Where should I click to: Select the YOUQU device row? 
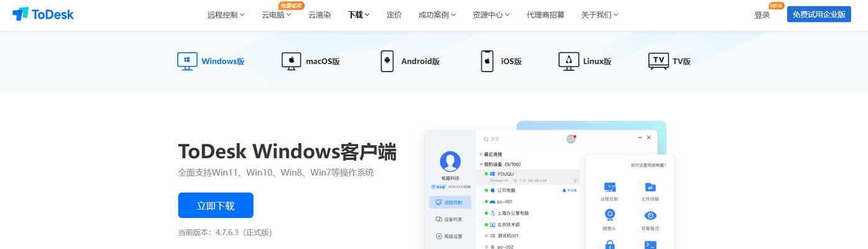529,177
